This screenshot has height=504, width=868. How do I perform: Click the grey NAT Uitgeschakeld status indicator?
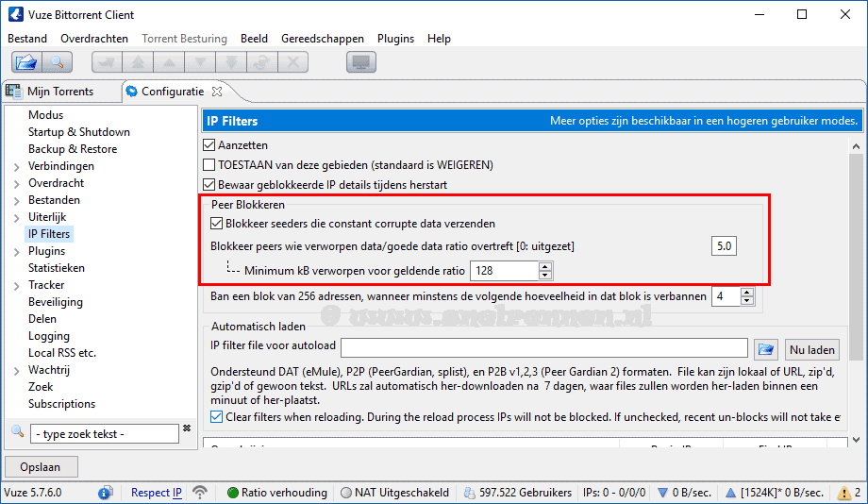[346, 493]
